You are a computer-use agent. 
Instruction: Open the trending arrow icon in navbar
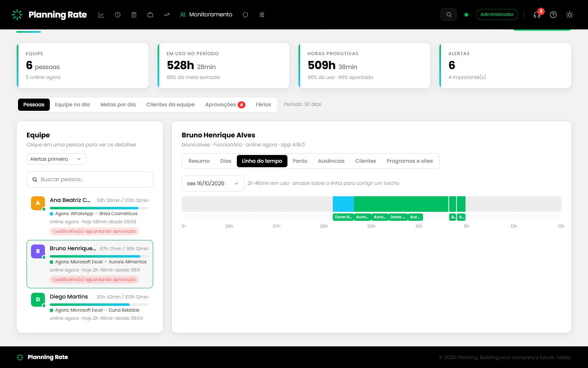(167, 15)
